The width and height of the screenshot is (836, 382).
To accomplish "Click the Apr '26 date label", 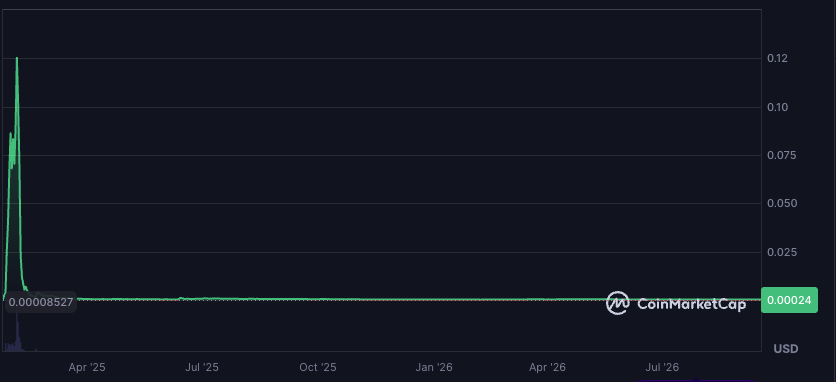I will [x=548, y=368].
